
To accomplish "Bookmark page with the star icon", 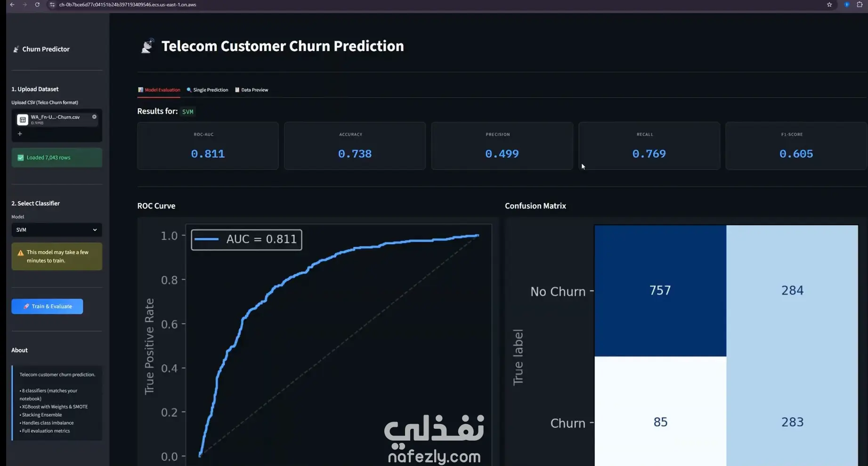I will (829, 5).
